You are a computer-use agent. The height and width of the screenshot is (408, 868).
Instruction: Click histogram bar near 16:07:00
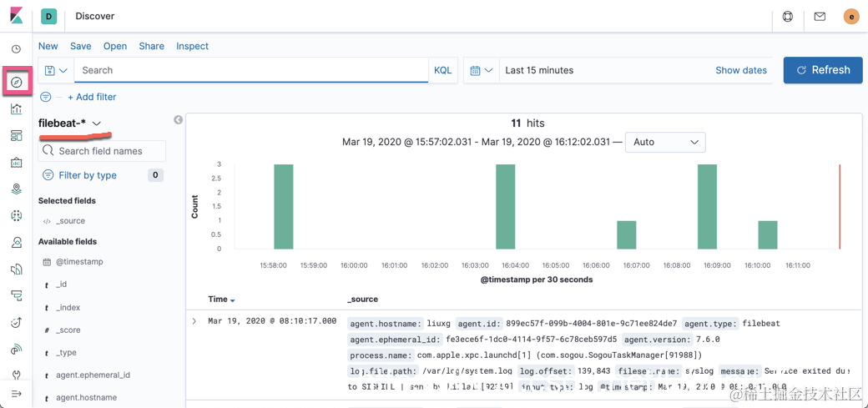[627, 234]
